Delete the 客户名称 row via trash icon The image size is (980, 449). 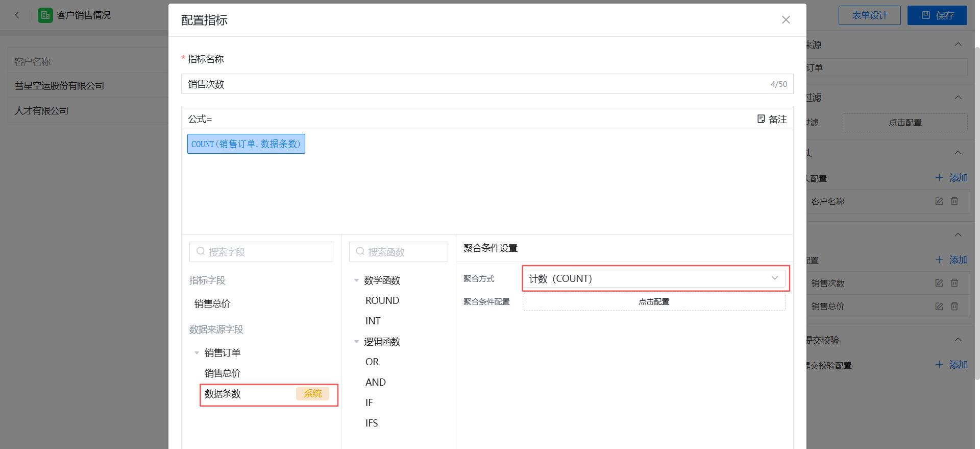[954, 201]
